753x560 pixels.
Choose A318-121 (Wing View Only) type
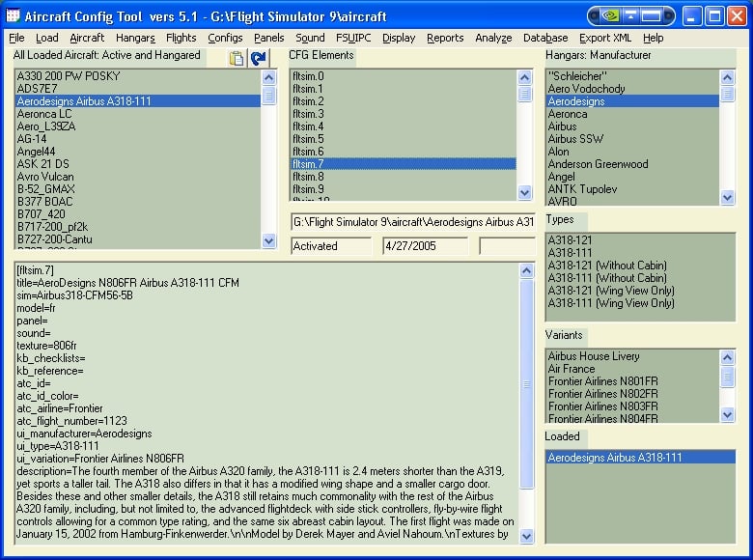(x=610, y=291)
